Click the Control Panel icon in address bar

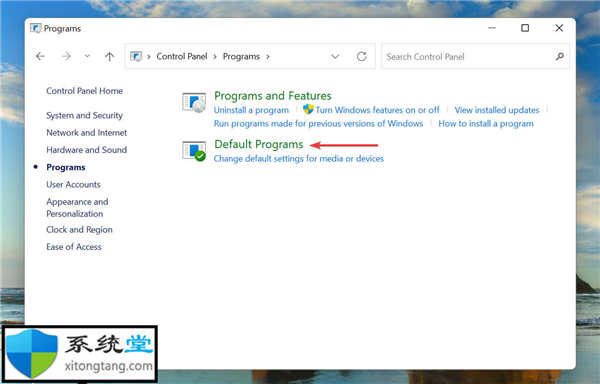136,57
